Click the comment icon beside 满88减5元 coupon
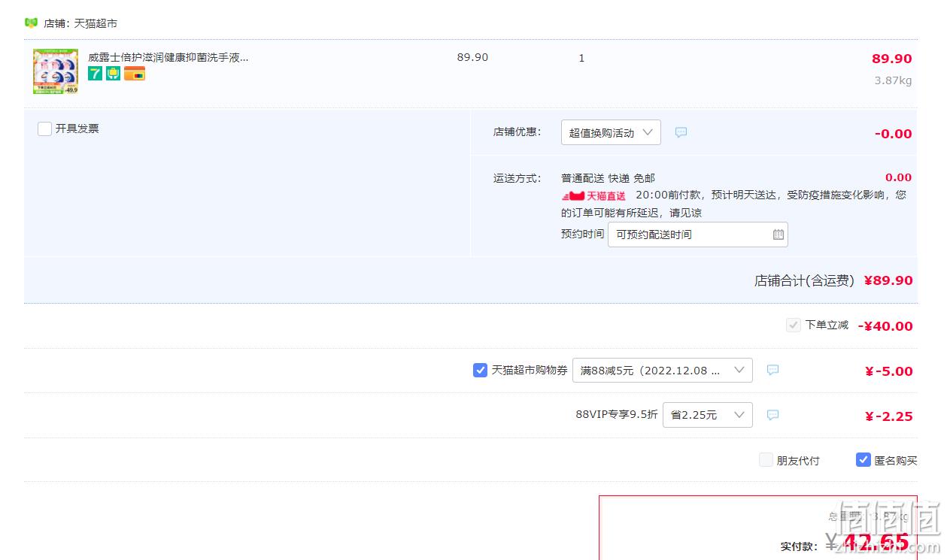 pyautogui.click(x=772, y=370)
